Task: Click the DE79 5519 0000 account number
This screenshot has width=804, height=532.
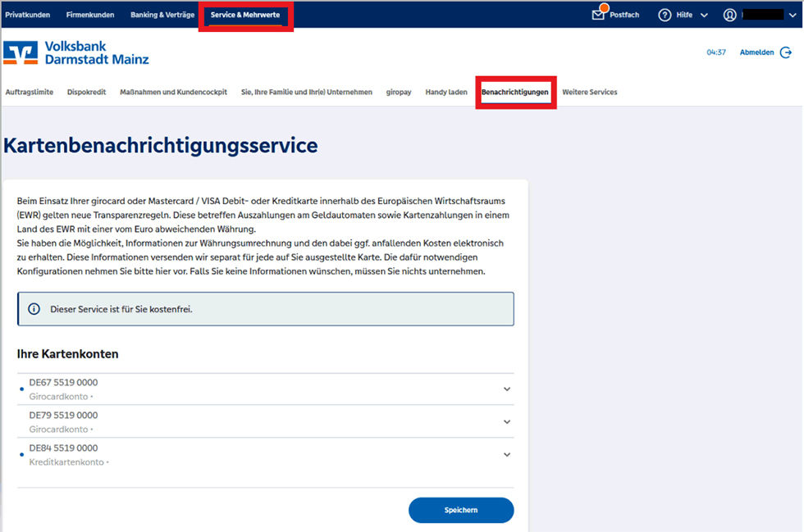Action: (x=64, y=415)
